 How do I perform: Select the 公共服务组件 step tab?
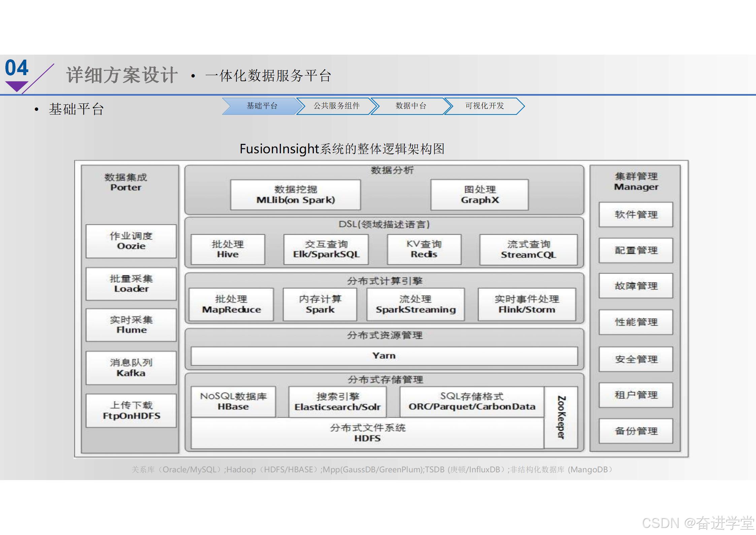click(x=337, y=106)
